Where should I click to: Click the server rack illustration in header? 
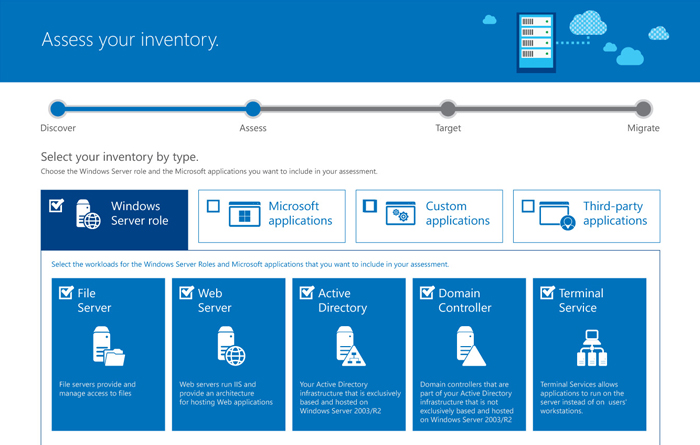536,41
